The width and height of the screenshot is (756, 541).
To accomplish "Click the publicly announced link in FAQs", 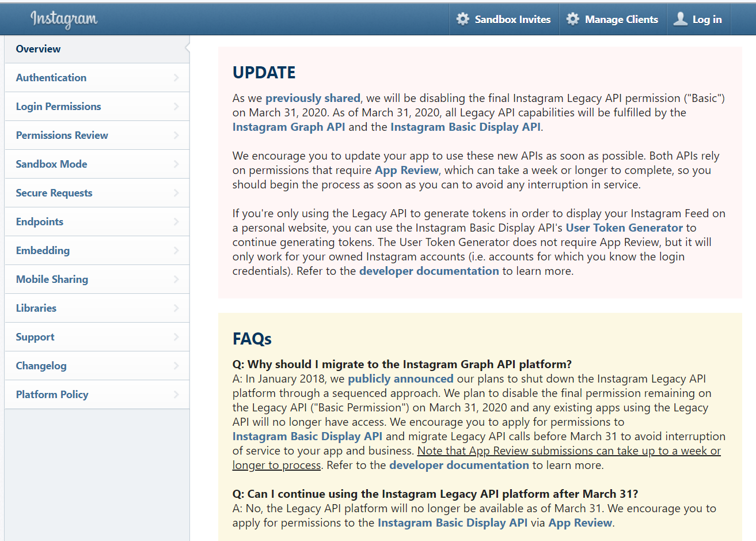I will click(x=400, y=379).
